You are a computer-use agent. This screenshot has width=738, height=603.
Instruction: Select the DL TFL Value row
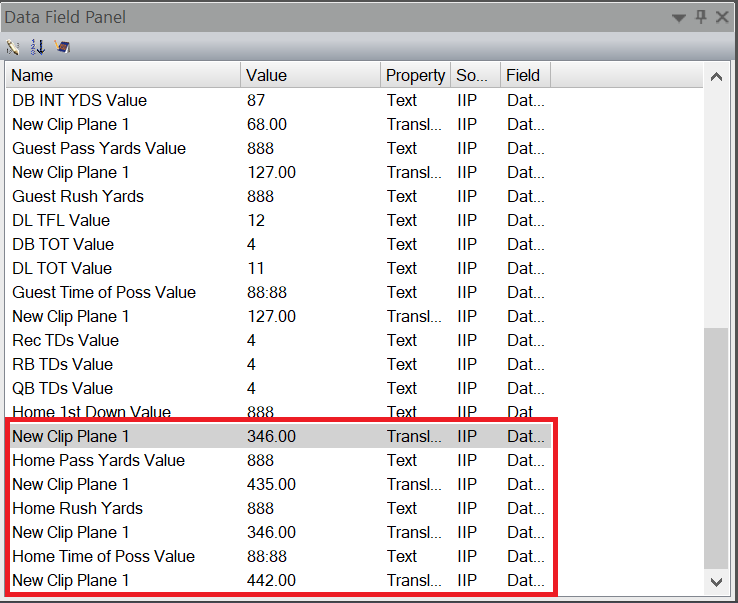(x=61, y=220)
